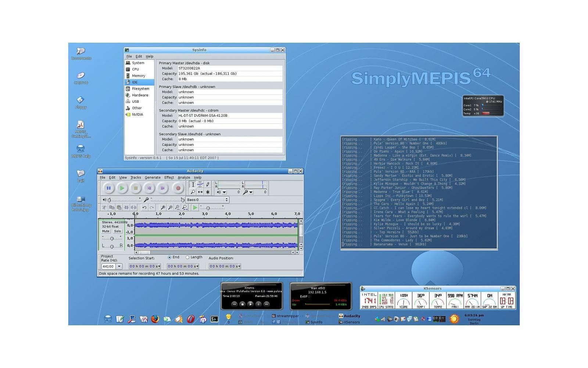Screen dimensions: 588x368
Task: Select the Envelope tool in Audacity
Action: pyautogui.click(x=200, y=185)
